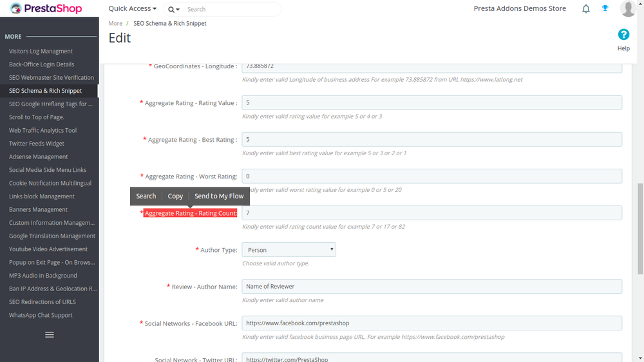
Task: Open Youtube Video Advertisement
Action: tap(50, 249)
